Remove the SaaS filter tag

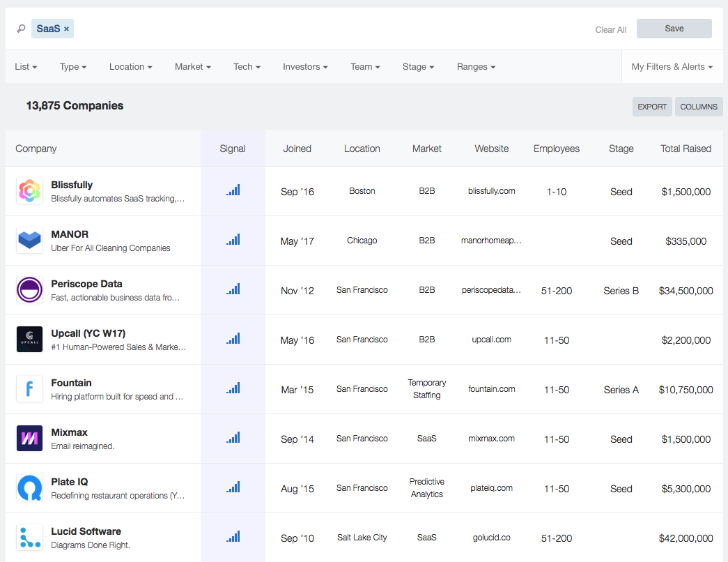pyautogui.click(x=67, y=29)
